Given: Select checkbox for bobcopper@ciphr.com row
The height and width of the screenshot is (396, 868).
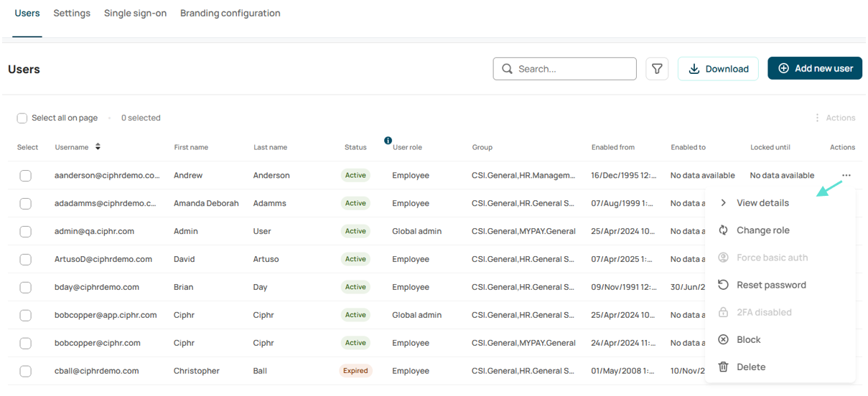Looking at the screenshot, I should tap(25, 343).
